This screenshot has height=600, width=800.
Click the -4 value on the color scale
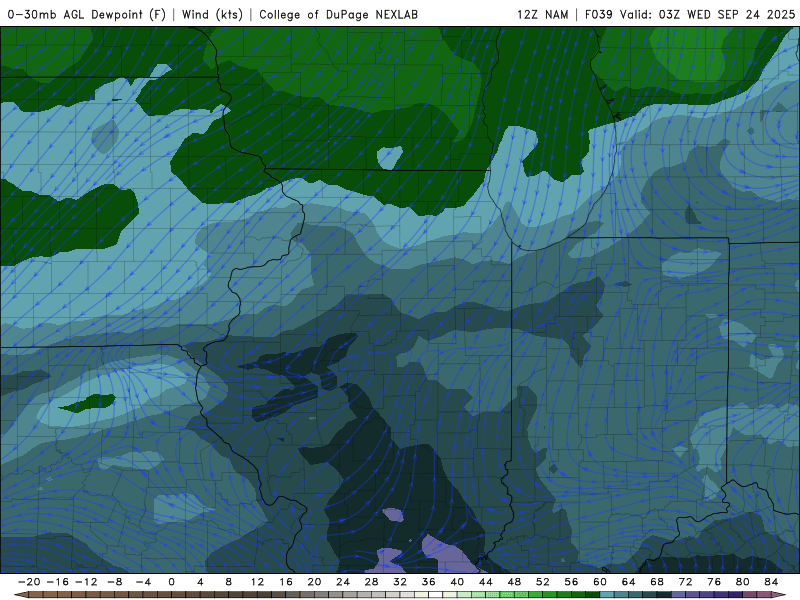point(143,582)
